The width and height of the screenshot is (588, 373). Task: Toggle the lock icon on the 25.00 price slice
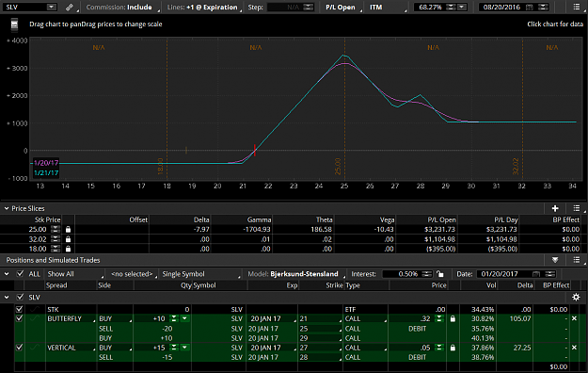[x=68, y=229]
